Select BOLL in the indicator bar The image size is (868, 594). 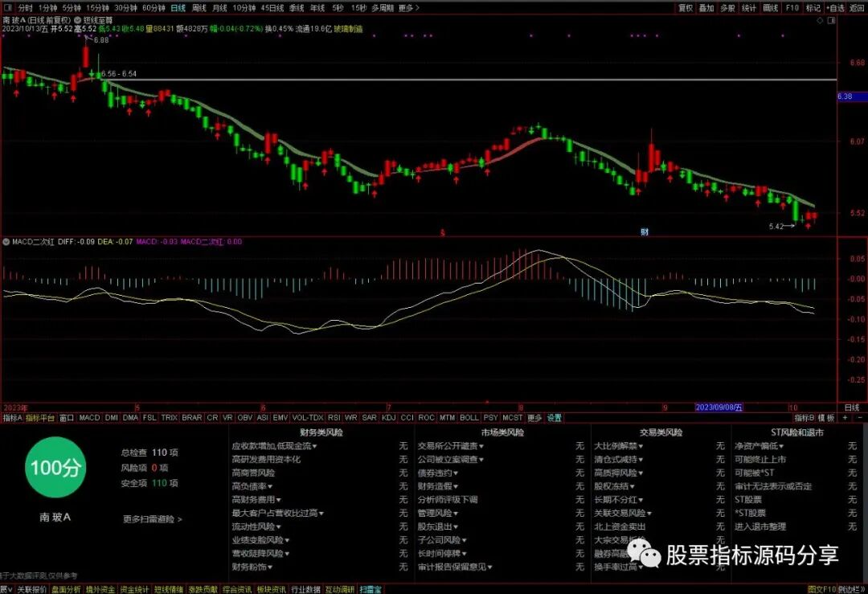pyautogui.click(x=469, y=417)
